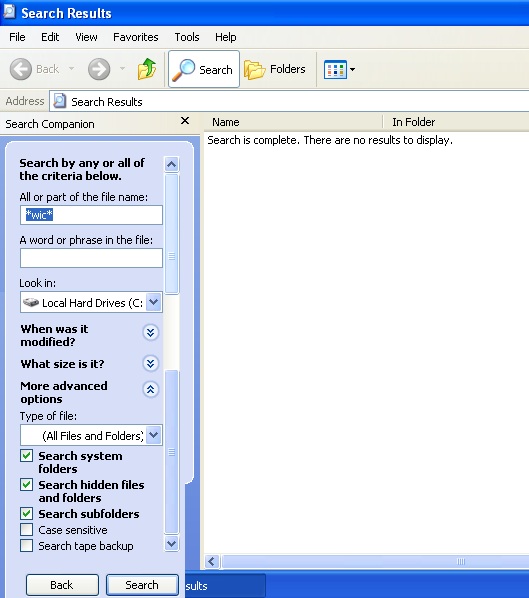Open the View menu
This screenshot has width=529, height=598.
click(x=86, y=37)
